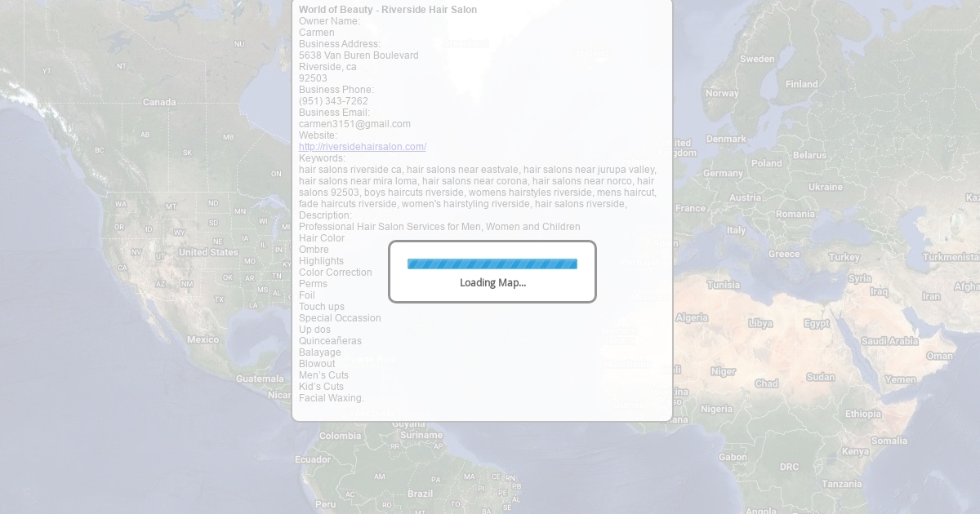
Task: Select the 'Touch ups' service line
Action: tap(322, 307)
